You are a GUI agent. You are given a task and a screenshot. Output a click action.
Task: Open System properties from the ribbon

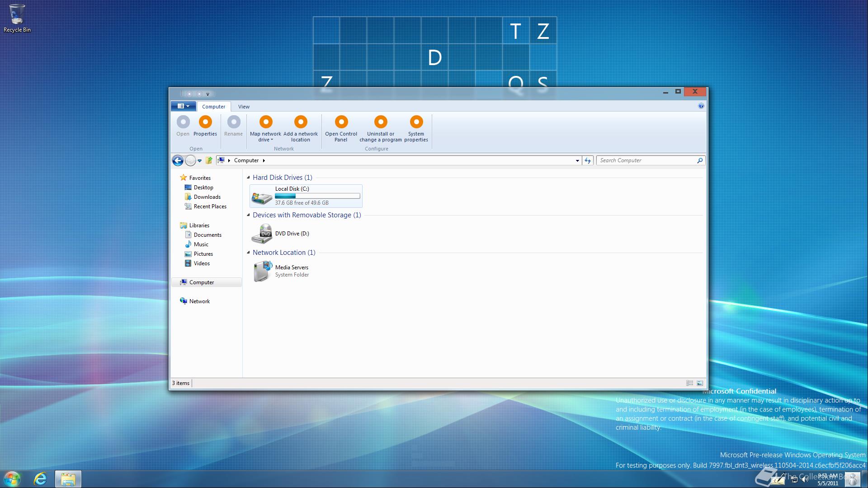[416, 129]
